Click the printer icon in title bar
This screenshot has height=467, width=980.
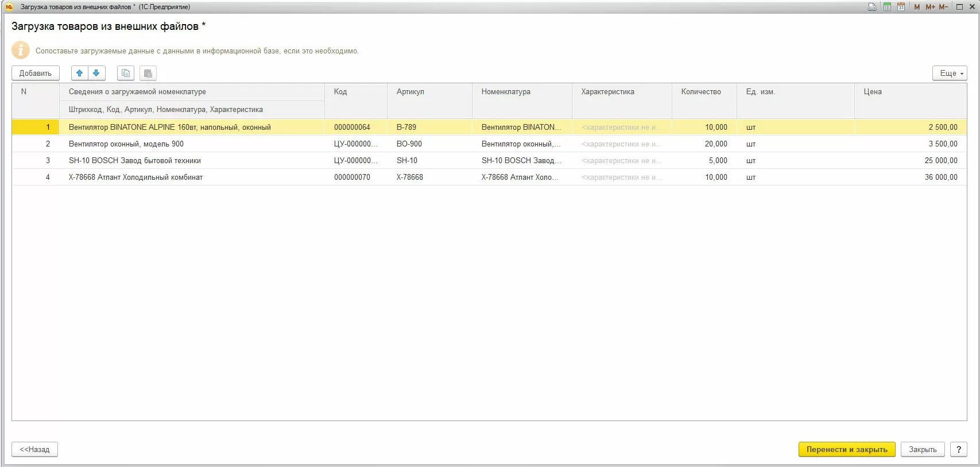872,7
